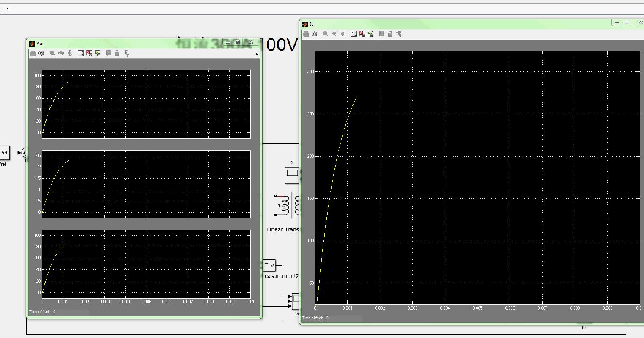Minimize the Vo scope window
This screenshot has height=338, width=644.
pyautogui.click(x=228, y=42)
